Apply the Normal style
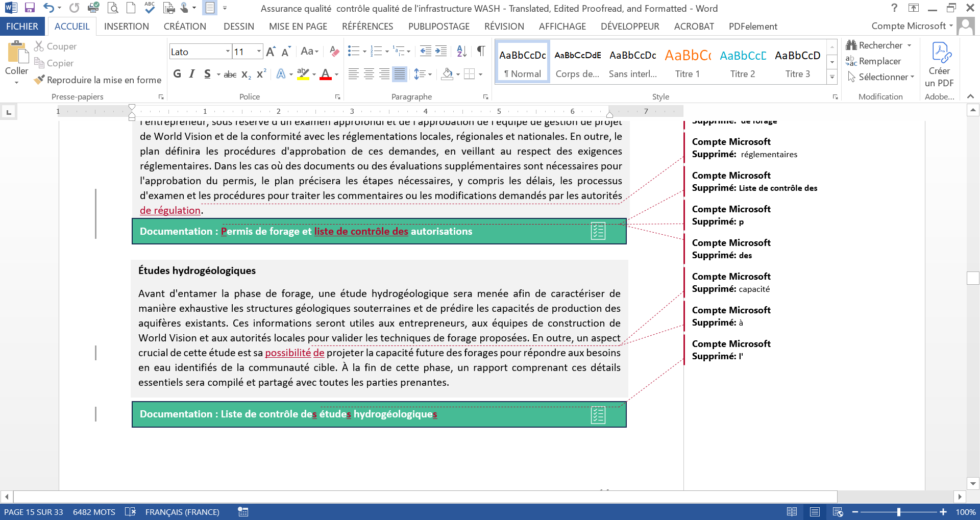Image resolution: width=980 pixels, height=520 pixels. pyautogui.click(x=523, y=62)
